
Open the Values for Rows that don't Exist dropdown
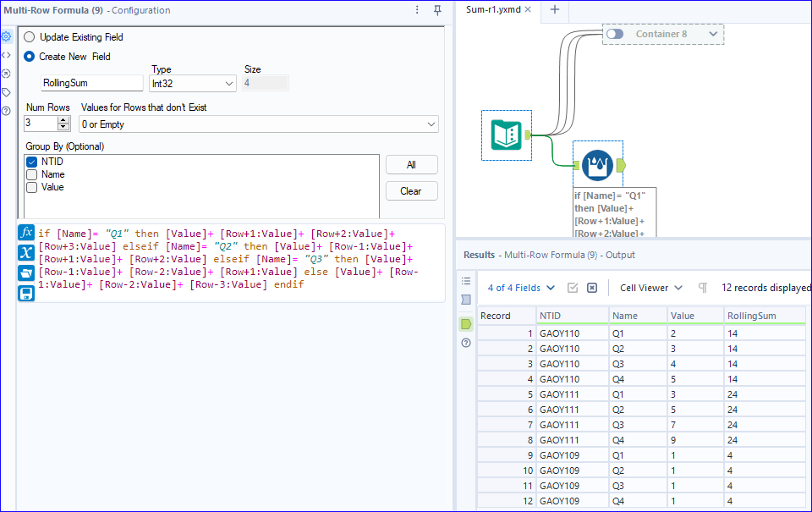(x=433, y=124)
